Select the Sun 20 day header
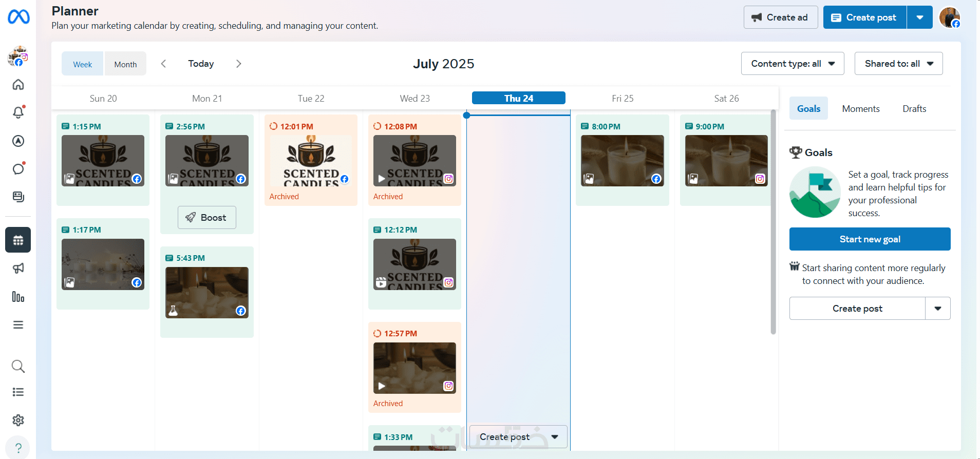 pyautogui.click(x=103, y=98)
